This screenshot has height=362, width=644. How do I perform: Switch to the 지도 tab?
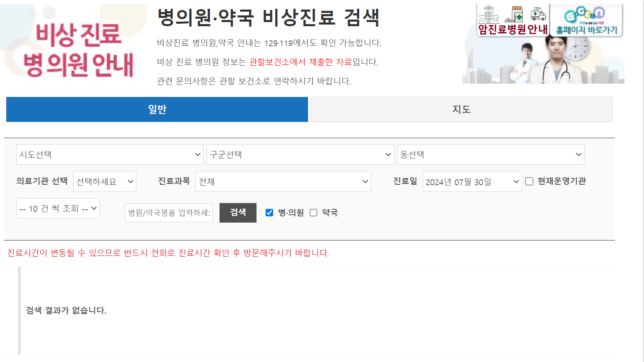point(461,109)
